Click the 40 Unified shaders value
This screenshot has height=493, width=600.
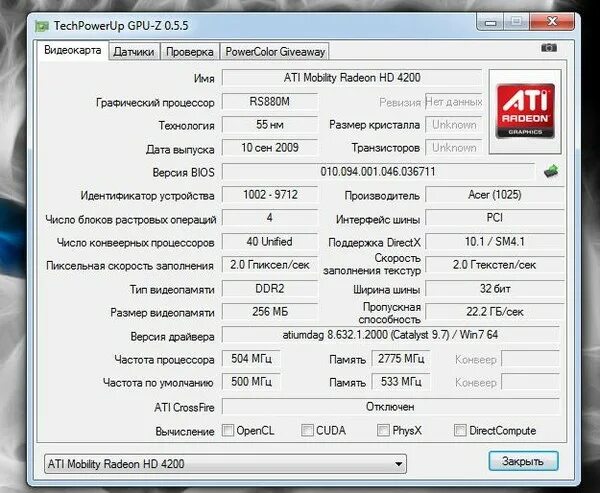coord(270,242)
